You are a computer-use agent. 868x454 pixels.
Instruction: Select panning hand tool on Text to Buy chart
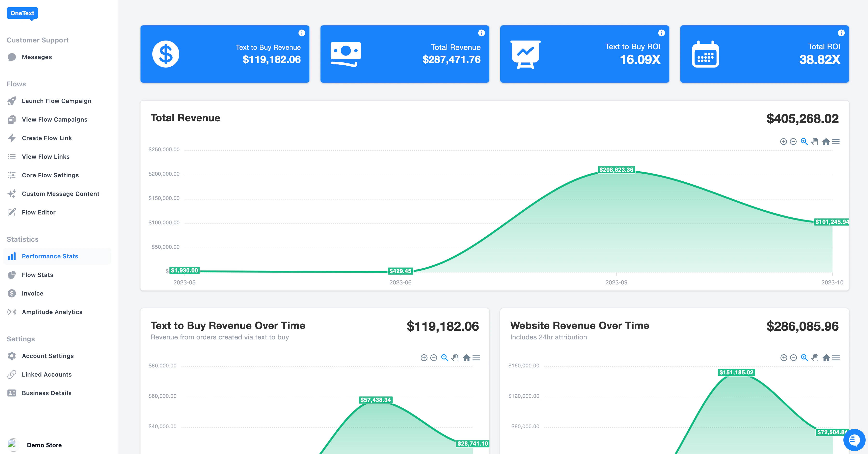pos(455,358)
